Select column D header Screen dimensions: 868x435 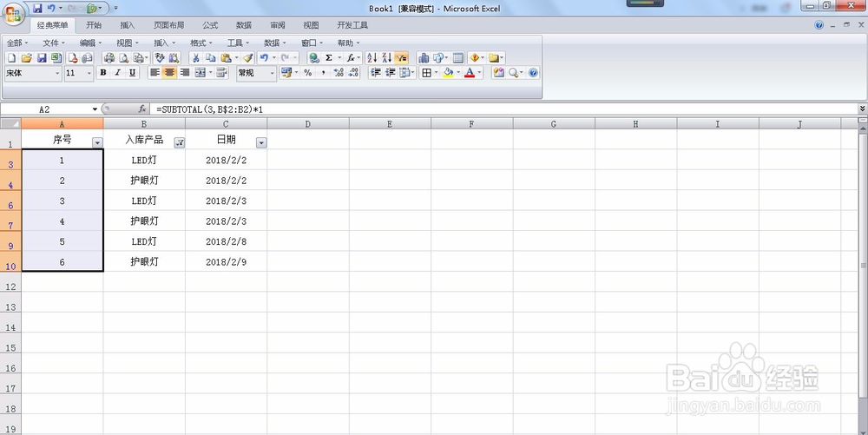tap(308, 124)
